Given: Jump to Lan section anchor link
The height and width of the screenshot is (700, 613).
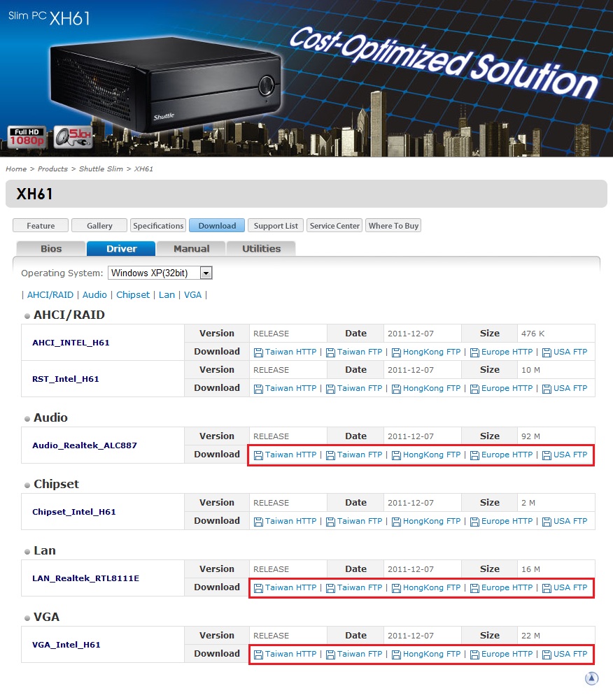Looking at the screenshot, I should tap(167, 294).
